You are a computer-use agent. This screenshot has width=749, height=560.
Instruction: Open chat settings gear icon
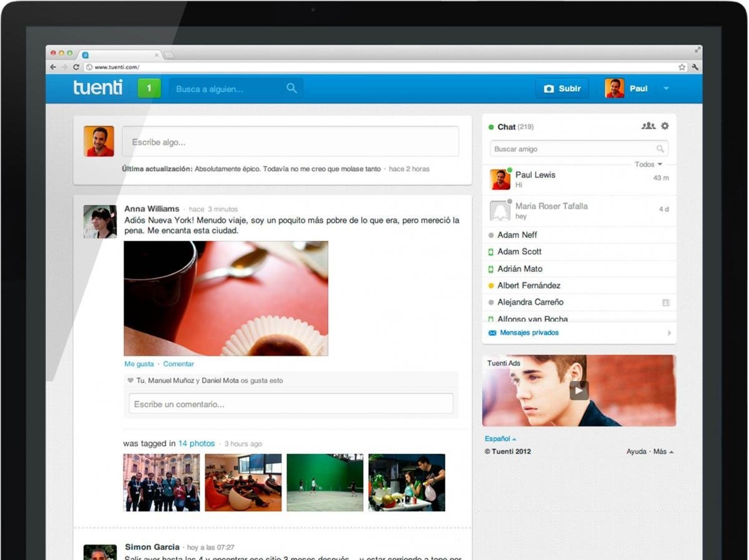665,126
